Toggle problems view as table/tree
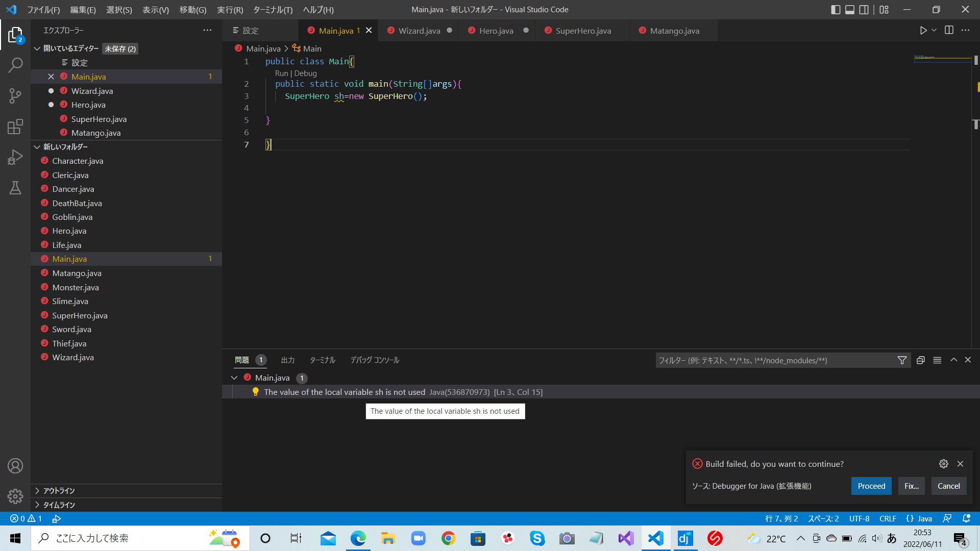 click(x=937, y=360)
